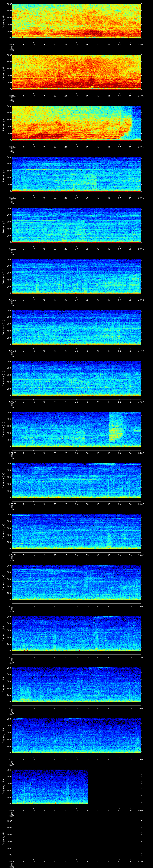Click the 26:00 end time label
153x868 pixels.
coord(141,96)
